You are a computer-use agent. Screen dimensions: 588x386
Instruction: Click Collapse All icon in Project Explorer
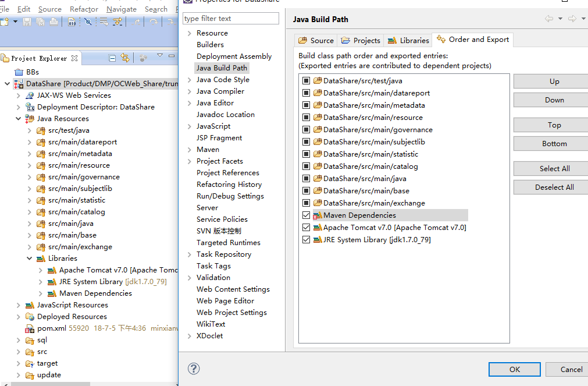112,58
